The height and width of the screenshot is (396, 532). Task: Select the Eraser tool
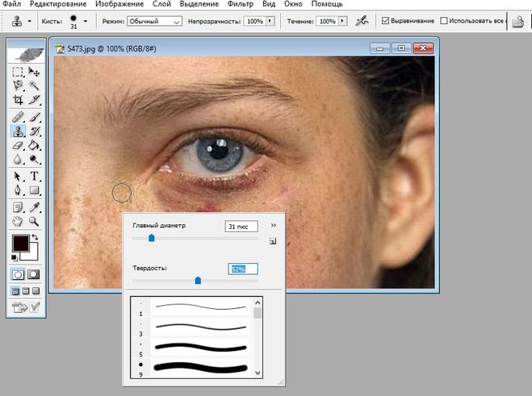pos(18,145)
